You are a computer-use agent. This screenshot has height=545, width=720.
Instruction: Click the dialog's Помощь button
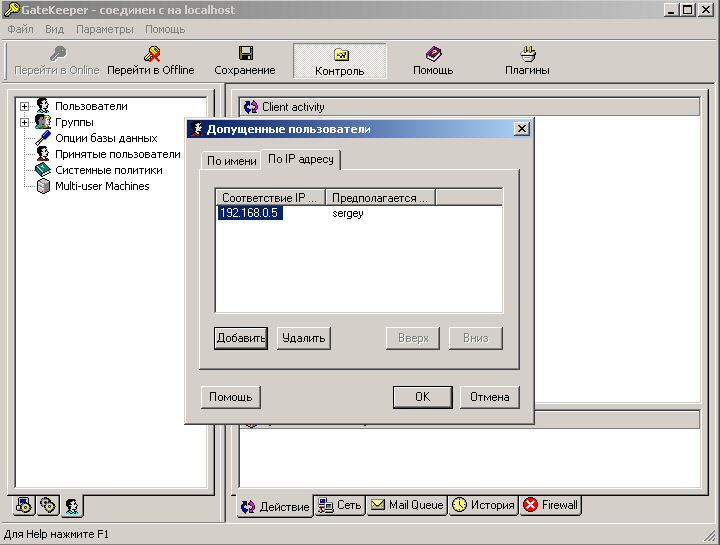[x=231, y=397]
